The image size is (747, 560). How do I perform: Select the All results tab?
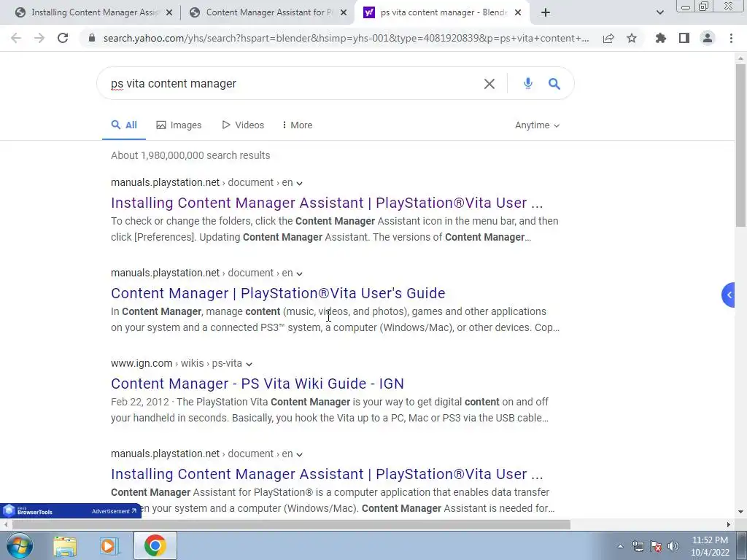point(124,125)
